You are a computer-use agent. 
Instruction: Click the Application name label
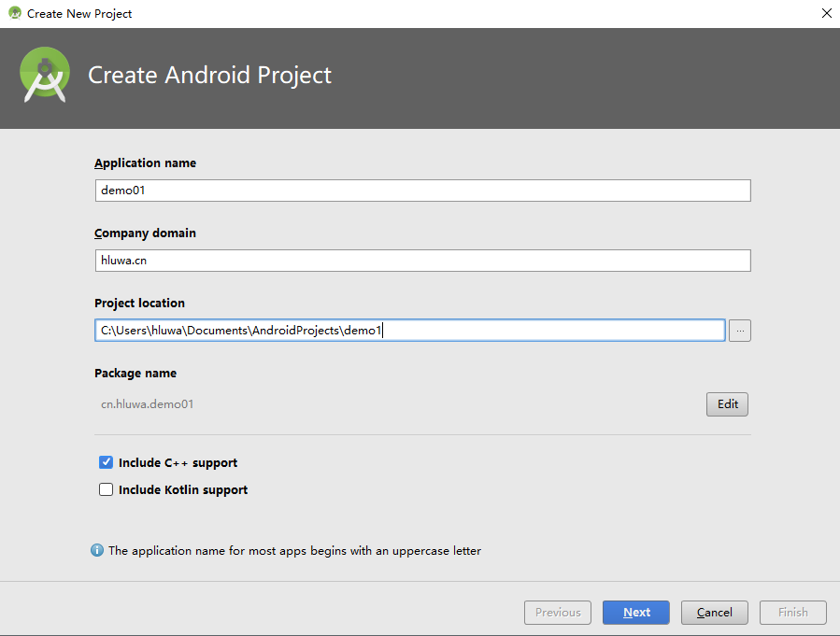145,163
